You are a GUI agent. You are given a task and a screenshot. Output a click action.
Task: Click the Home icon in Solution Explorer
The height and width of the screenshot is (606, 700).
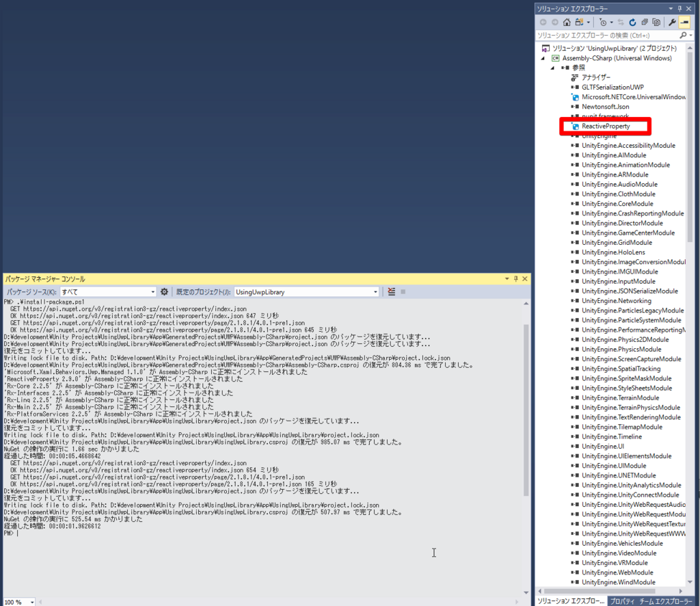pos(567,23)
